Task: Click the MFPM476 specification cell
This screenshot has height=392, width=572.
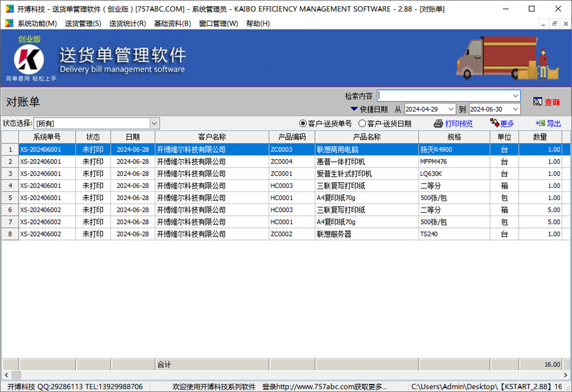Action: click(x=454, y=161)
